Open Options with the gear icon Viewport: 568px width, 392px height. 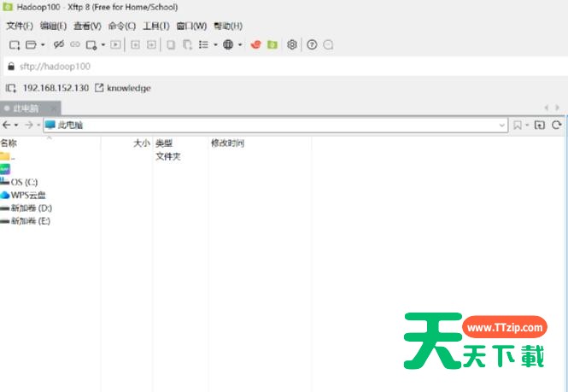pos(292,44)
